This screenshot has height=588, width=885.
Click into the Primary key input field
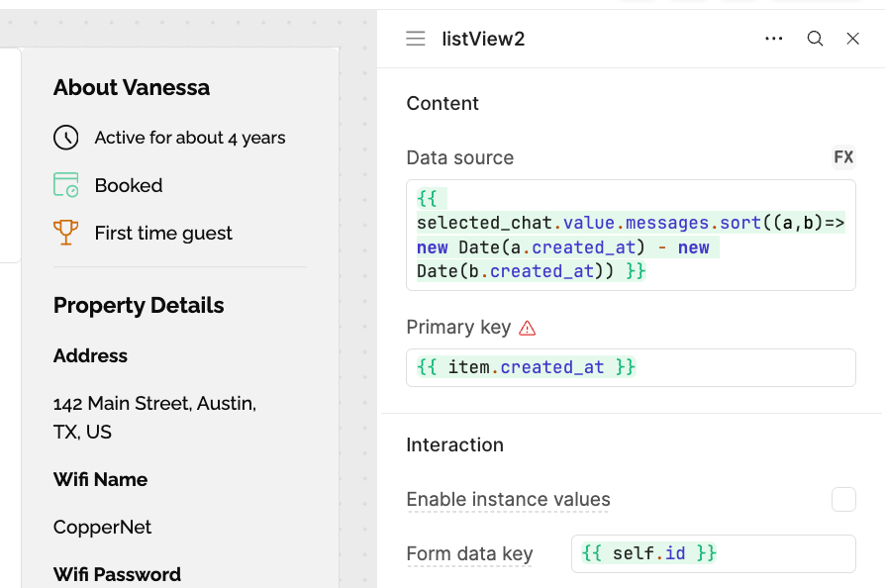pyautogui.click(x=631, y=368)
